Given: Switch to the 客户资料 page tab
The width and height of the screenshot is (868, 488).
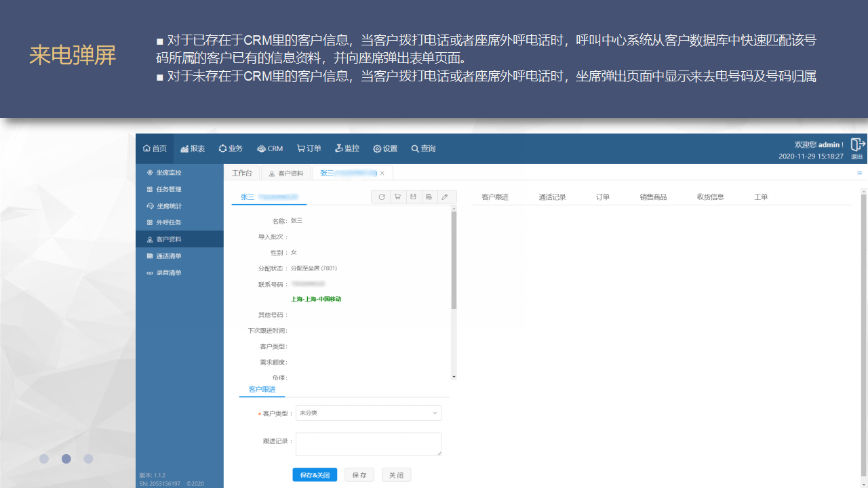Looking at the screenshot, I should (x=286, y=173).
